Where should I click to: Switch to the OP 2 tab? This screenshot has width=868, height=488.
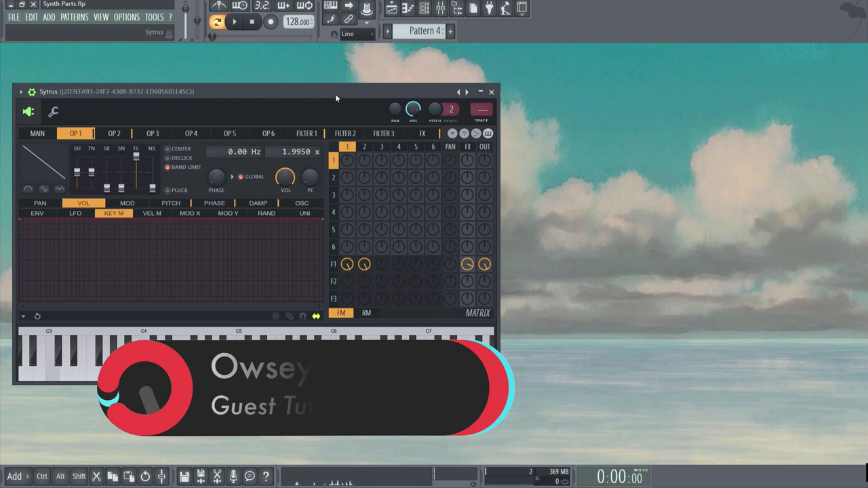(114, 134)
